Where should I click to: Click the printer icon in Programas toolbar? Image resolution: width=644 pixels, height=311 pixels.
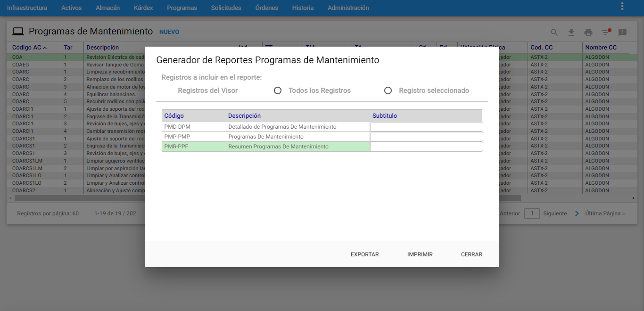(x=588, y=33)
